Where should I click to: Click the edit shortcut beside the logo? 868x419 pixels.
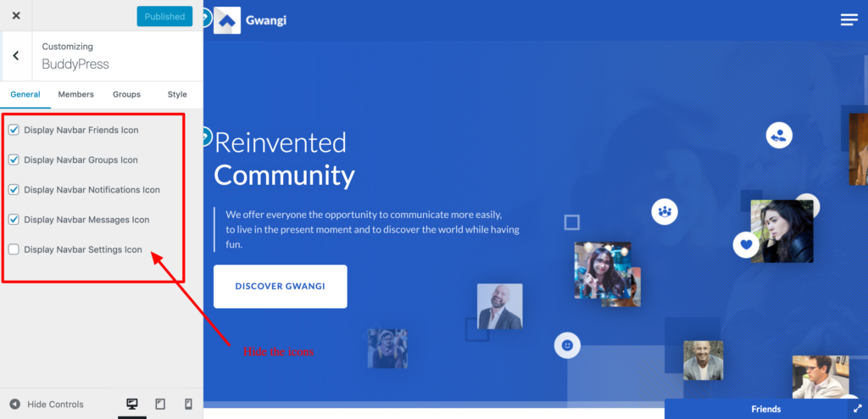[x=205, y=19]
